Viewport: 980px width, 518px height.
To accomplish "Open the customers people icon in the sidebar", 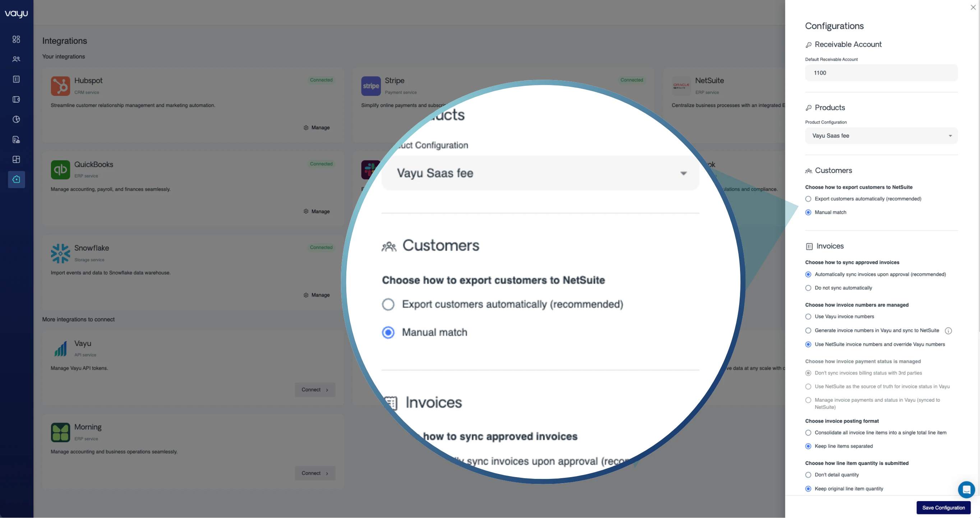I will 17,59.
